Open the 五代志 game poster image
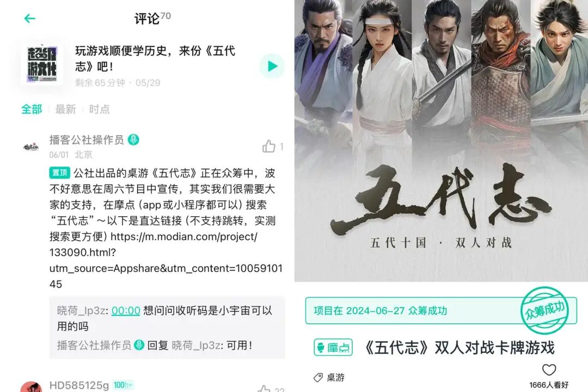Image resolution: width=588 pixels, height=392 pixels. point(441,140)
